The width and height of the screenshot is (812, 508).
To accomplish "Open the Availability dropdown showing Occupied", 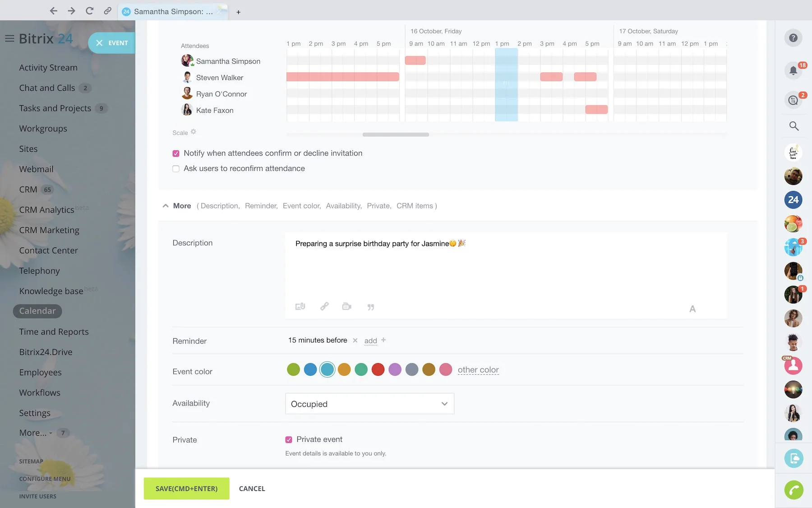I will click(x=369, y=404).
